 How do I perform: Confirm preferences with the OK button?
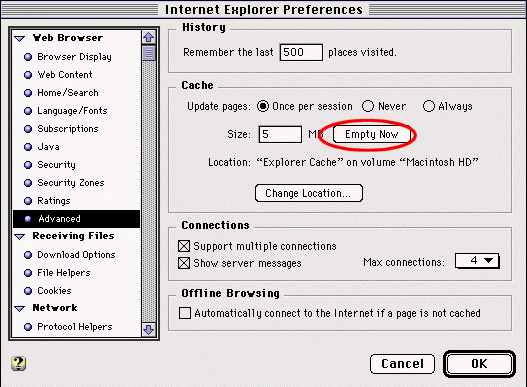tap(479, 364)
